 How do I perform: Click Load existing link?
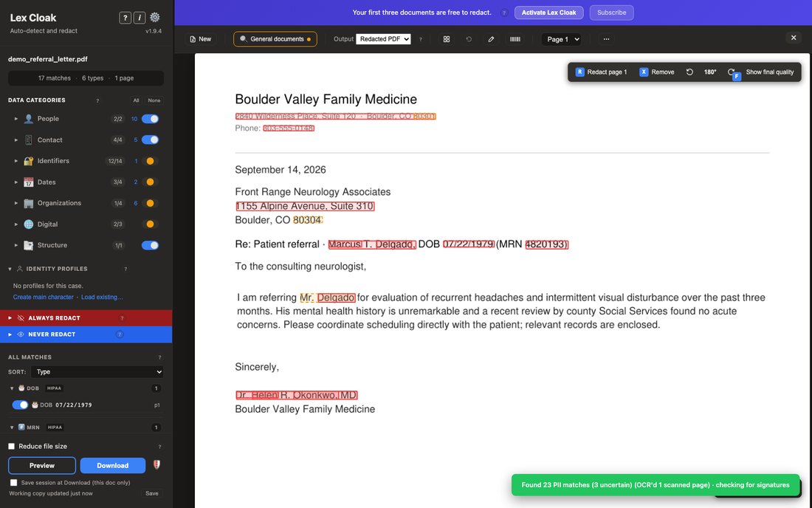click(102, 298)
